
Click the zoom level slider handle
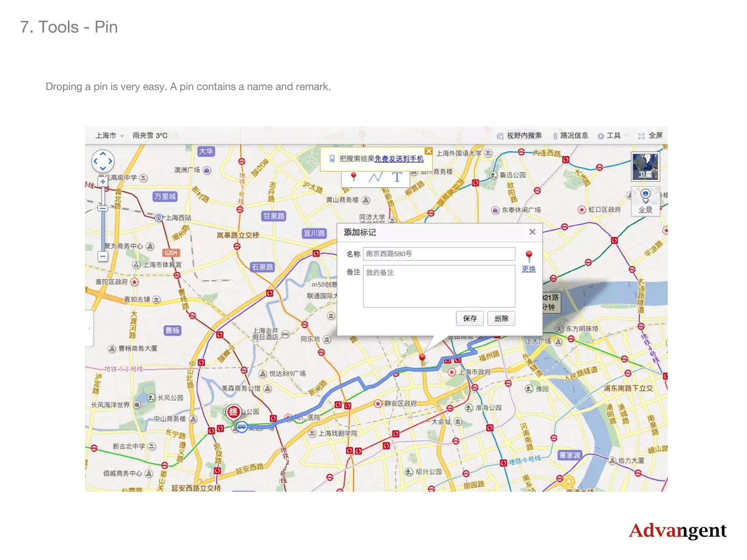103,209
